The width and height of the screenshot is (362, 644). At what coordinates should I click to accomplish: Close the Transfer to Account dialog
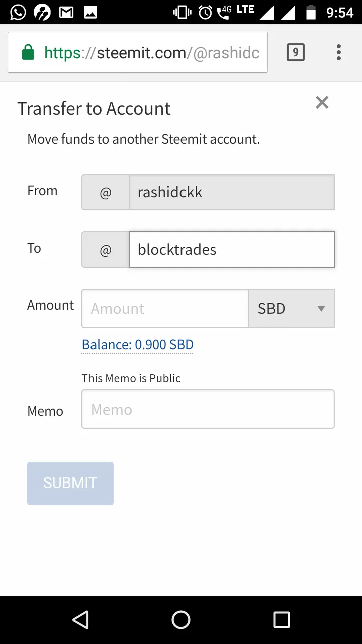click(322, 103)
